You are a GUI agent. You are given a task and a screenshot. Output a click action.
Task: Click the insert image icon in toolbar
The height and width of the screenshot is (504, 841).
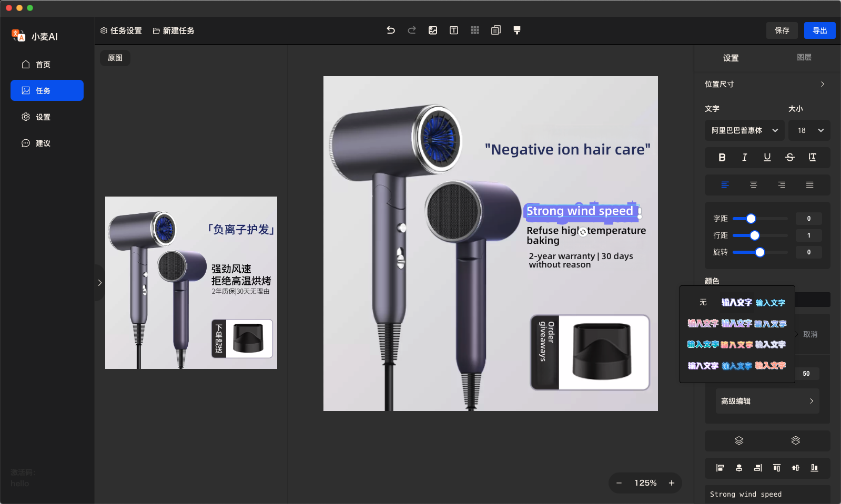pos(433,30)
